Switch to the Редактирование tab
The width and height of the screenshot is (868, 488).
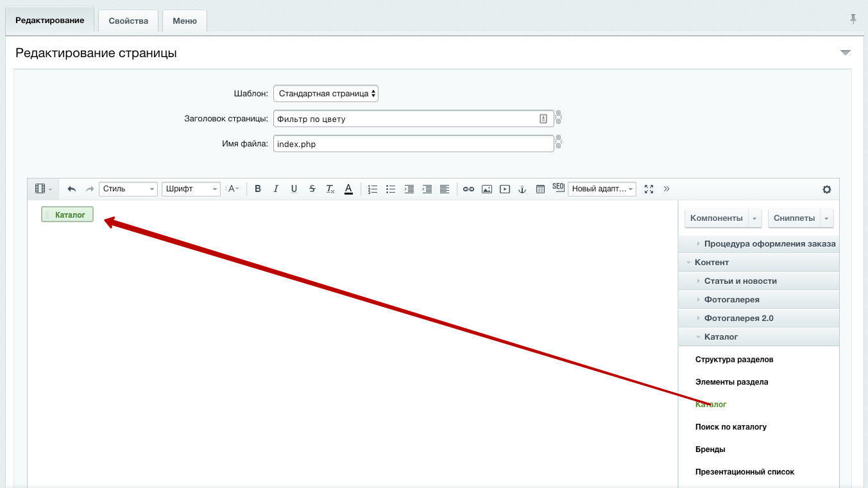(50, 20)
